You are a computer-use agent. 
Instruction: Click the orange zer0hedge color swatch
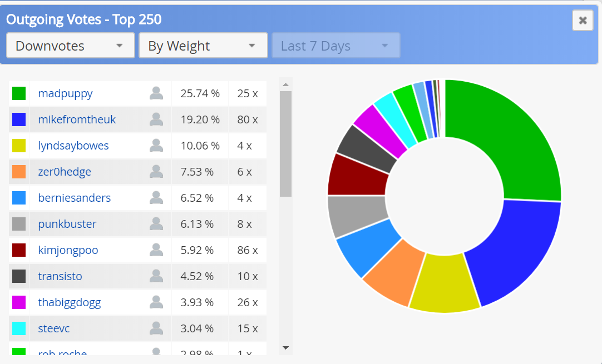pos(19,172)
